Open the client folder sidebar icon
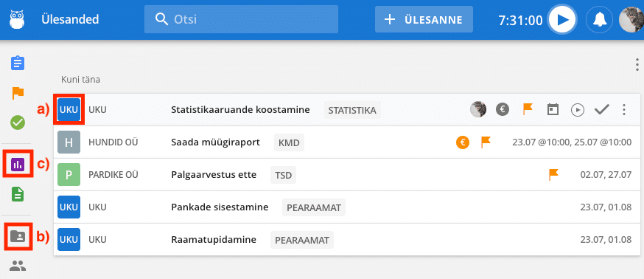644x279 pixels. [x=18, y=236]
